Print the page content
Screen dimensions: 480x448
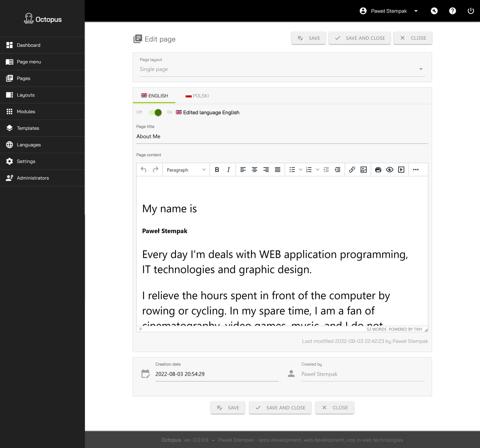tap(378, 170)
